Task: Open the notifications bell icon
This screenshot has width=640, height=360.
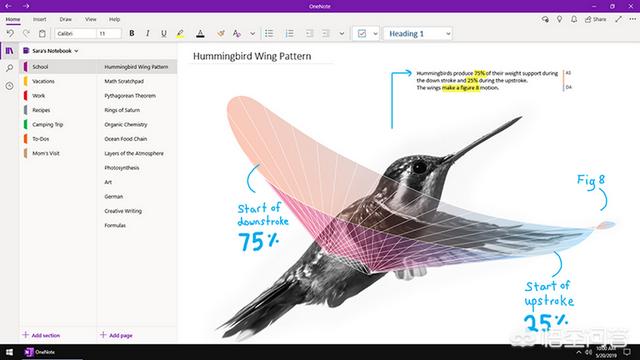Action: coord(574,19)
